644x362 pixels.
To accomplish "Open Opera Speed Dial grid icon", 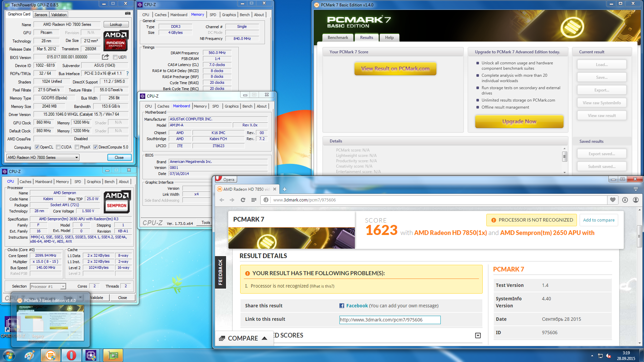I will [x=254, y=200].
